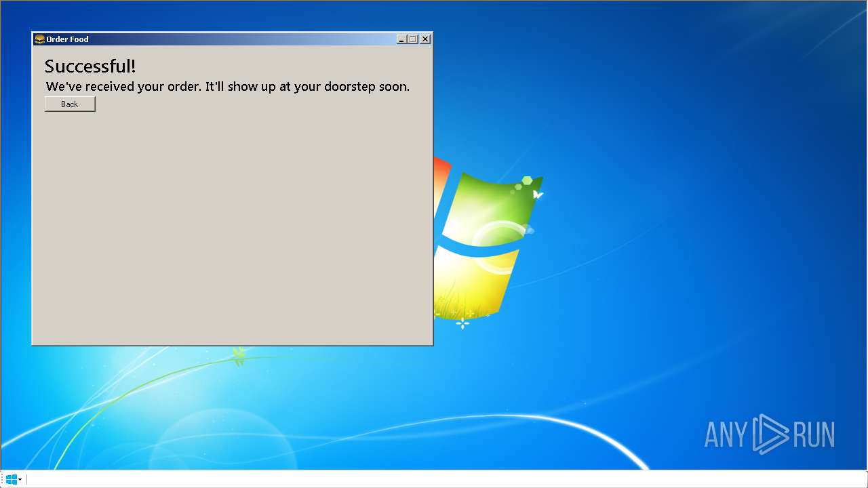Viewport: 868px width, 488px height.
Task: Close the Order Food window
Action: [425, 39]
